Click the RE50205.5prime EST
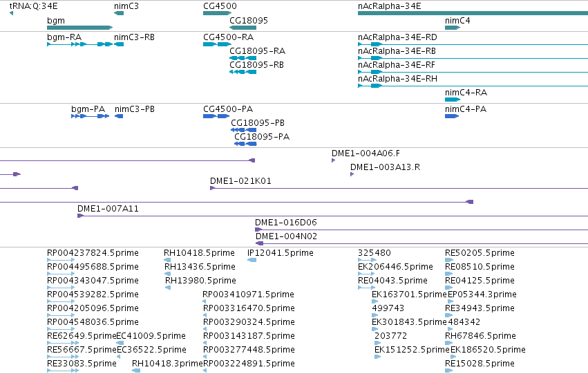 449,259
